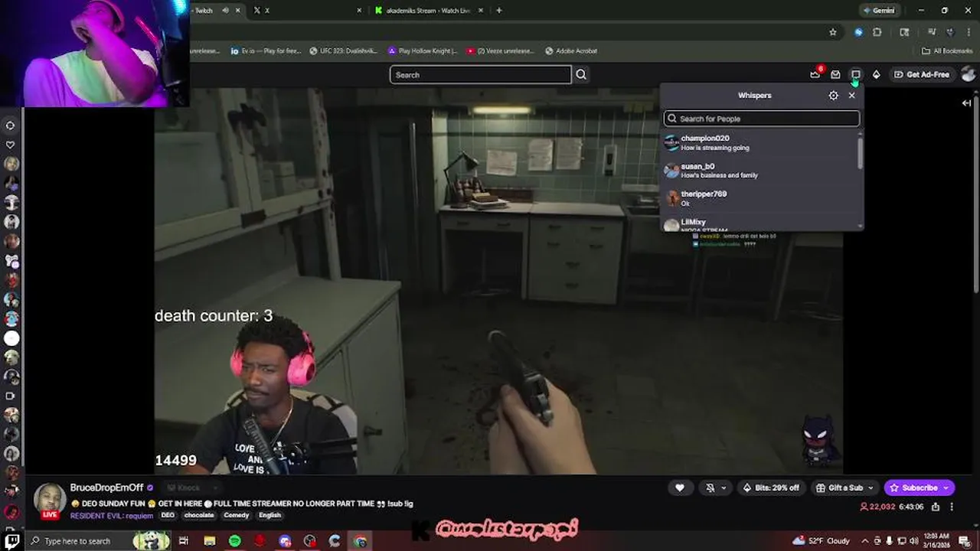Open Chrome from the taskbar
Screen dimensions: 980x551
click(361, 541)
